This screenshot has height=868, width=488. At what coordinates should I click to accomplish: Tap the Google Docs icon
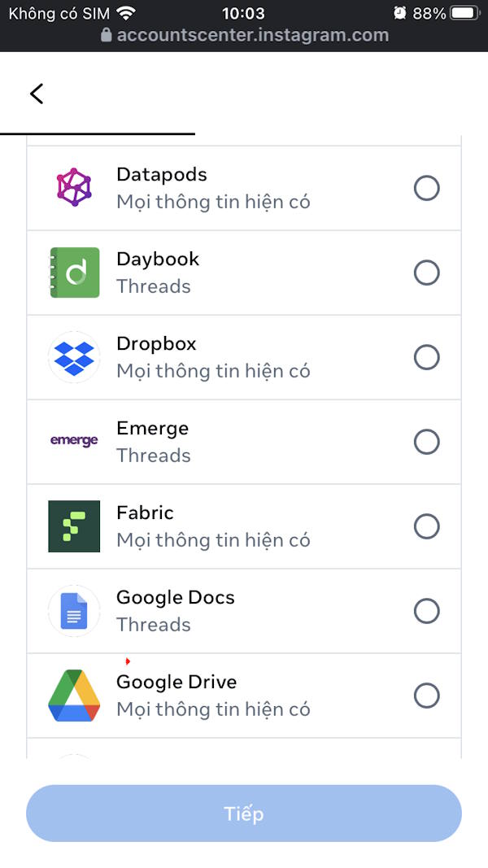point(74,611)
